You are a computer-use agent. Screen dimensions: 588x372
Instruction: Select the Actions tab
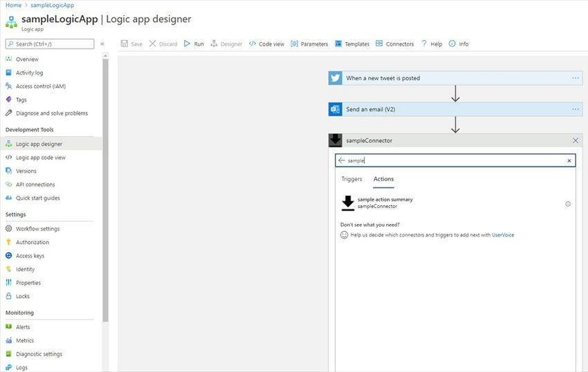383,179
